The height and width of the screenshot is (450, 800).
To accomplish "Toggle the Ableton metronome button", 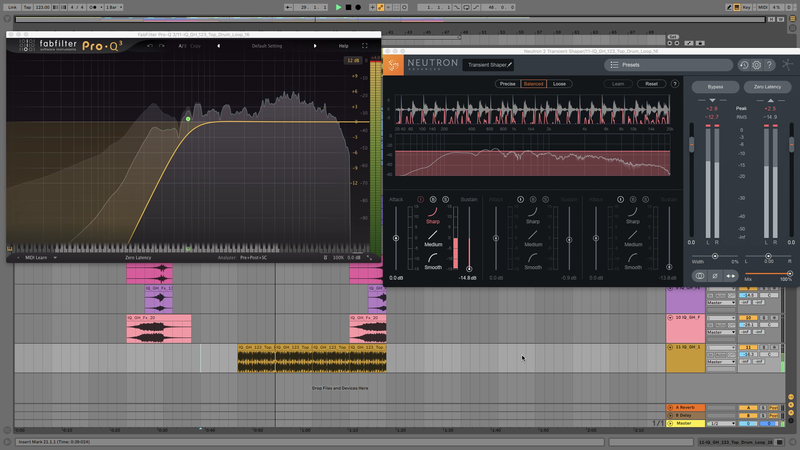I will pos(93,7).
